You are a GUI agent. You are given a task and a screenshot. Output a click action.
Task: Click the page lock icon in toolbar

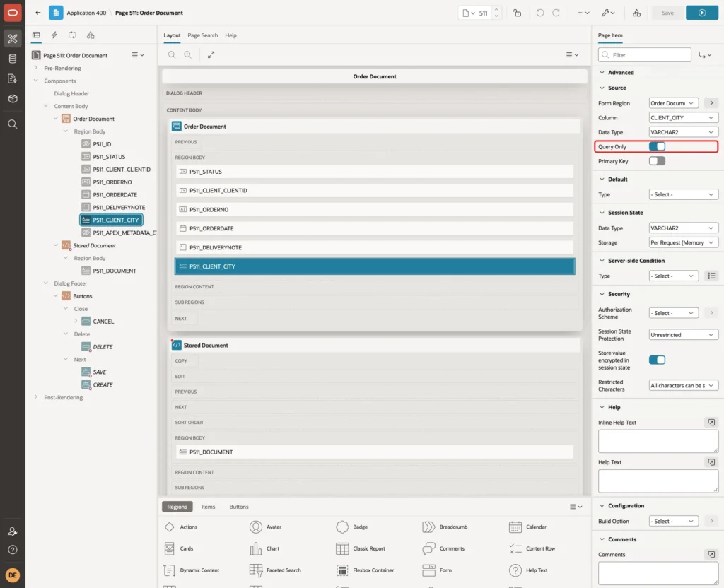(x=517, y=13)
